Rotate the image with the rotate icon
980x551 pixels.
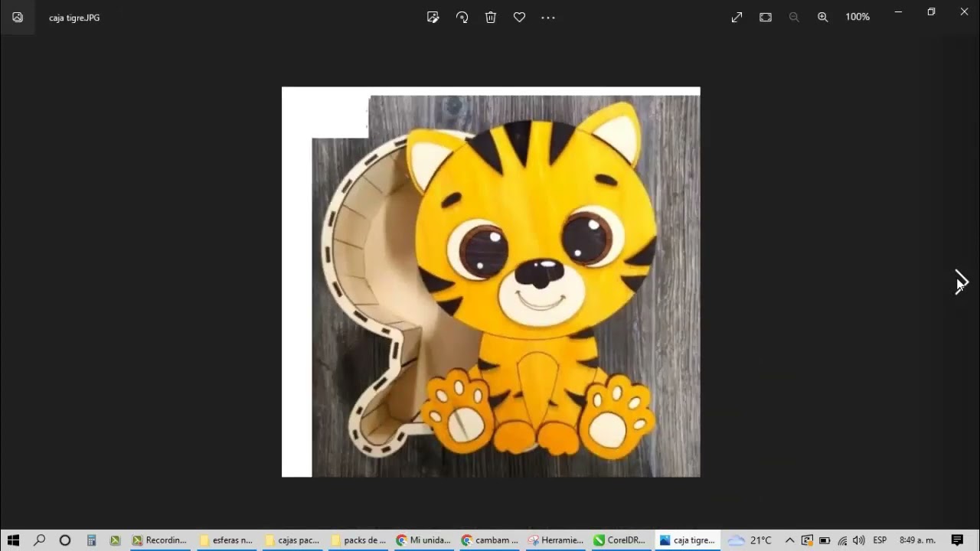coord(462,17)
